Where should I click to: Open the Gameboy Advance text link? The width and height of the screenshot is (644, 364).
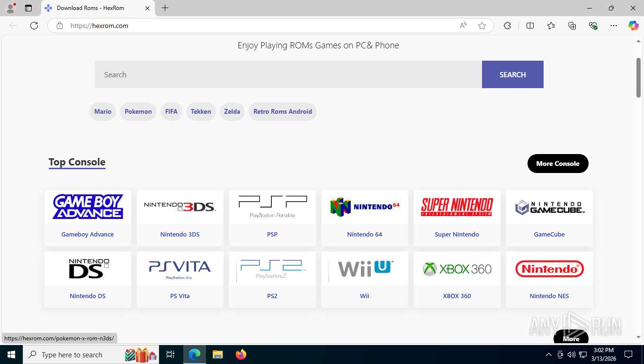[x=88, y=234]
